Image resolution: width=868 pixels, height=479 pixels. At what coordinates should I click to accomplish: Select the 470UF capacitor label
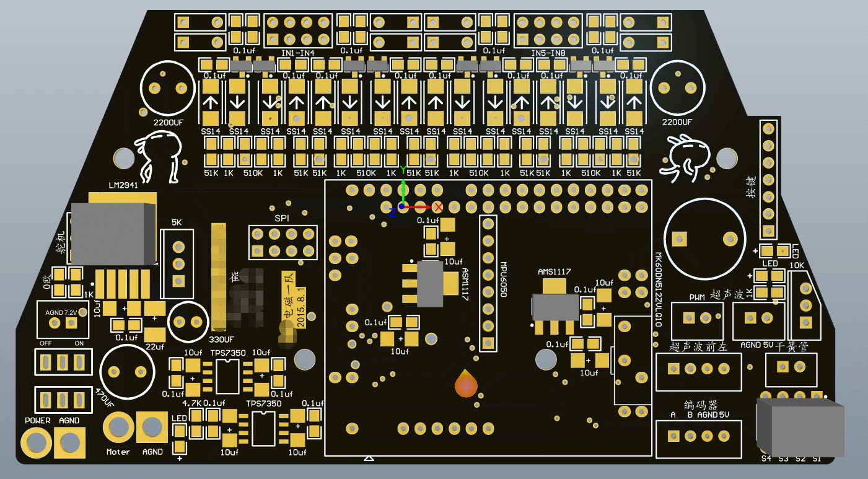[x=106, y=397]
